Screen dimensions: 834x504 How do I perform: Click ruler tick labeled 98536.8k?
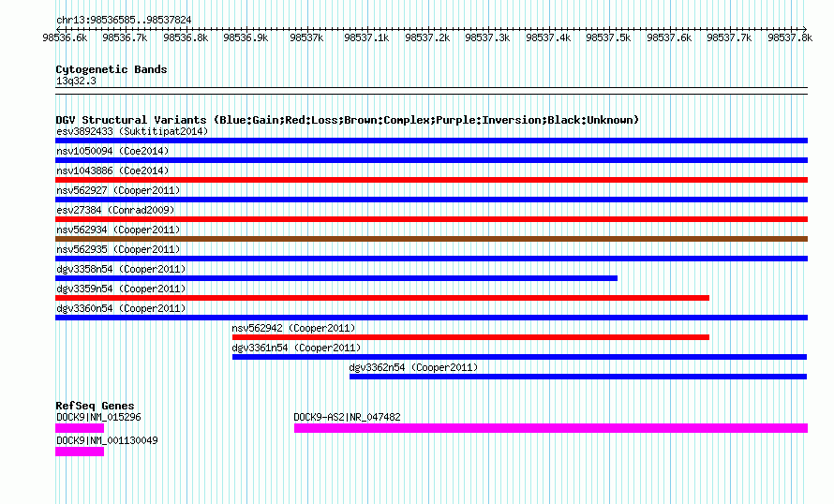(186, 37)
